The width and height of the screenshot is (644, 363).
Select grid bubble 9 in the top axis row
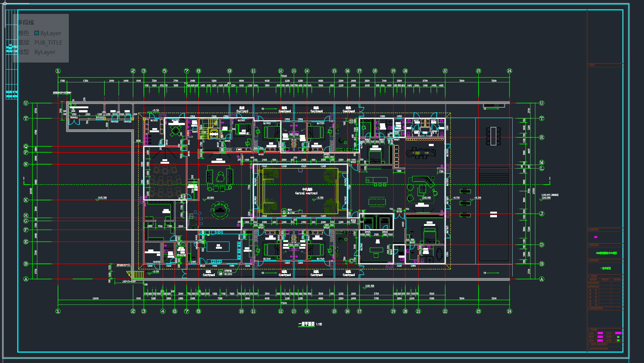coord(229,71)
